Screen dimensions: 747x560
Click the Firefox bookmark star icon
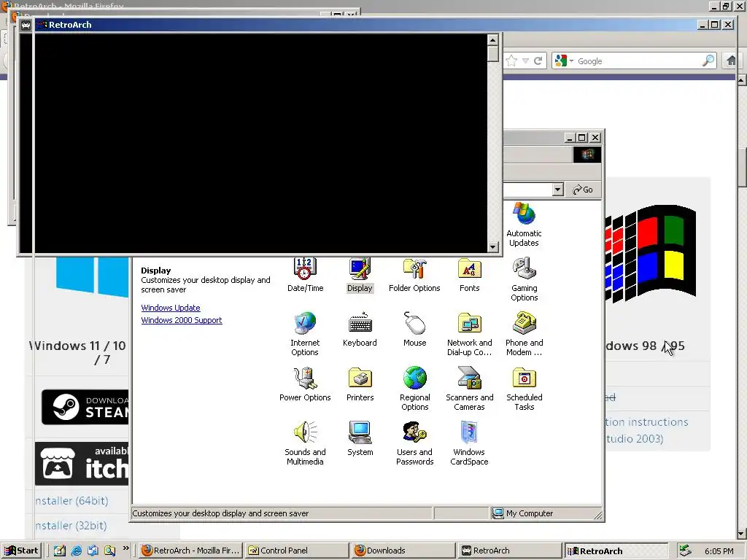tap(511, 61)
